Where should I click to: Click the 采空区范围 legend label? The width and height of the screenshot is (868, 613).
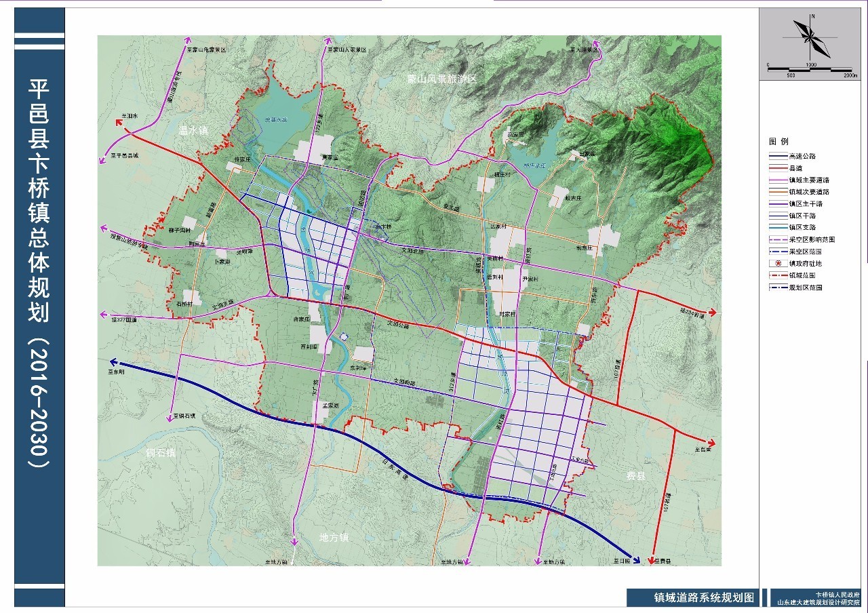pyautogui.click(x=805, y=252)
